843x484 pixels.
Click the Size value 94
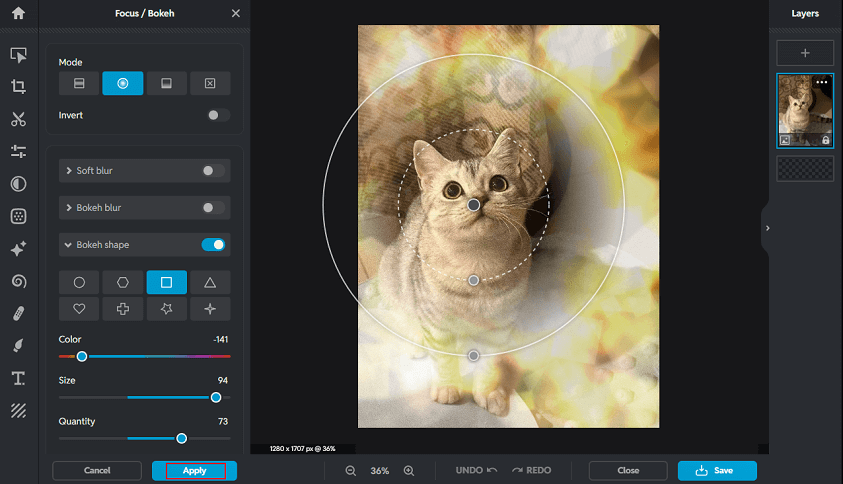223,380
